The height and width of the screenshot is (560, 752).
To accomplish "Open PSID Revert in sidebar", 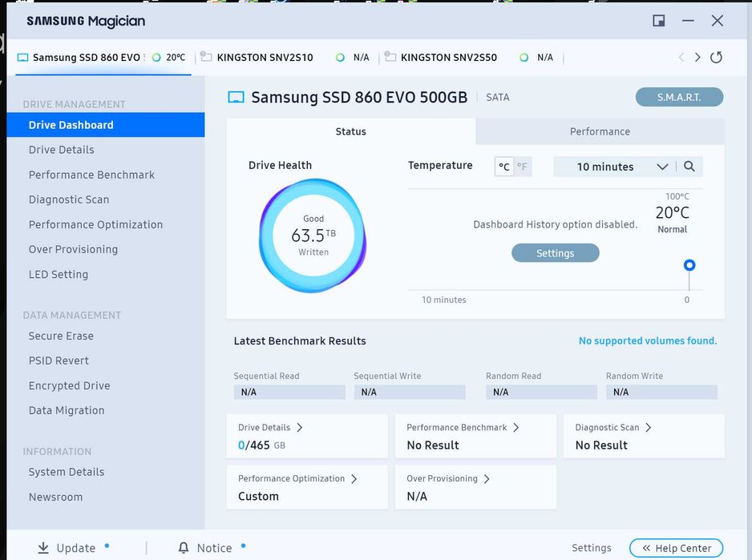I will tap(59, 361).
